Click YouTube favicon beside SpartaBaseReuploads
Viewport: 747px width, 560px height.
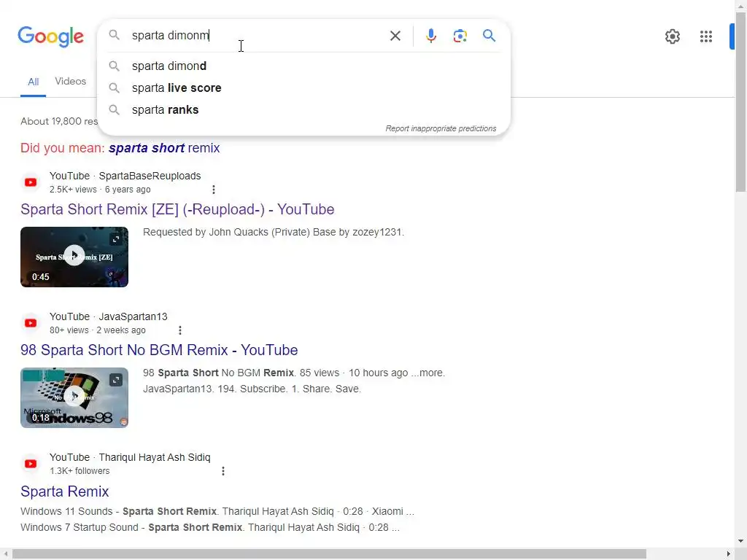(31, 182)
